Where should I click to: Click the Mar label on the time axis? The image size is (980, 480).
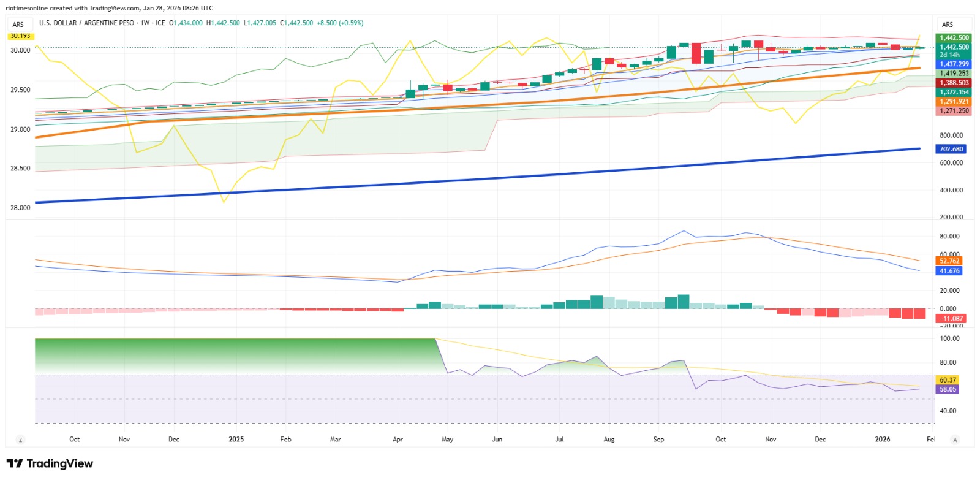335,440
